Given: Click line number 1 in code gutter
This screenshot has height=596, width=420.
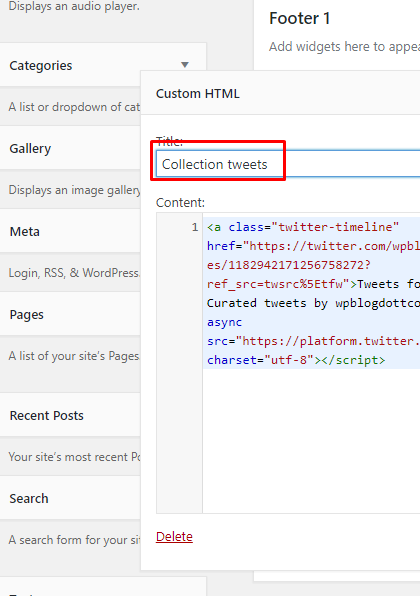Looking at the screenshot, I should (x=195, y=227).
